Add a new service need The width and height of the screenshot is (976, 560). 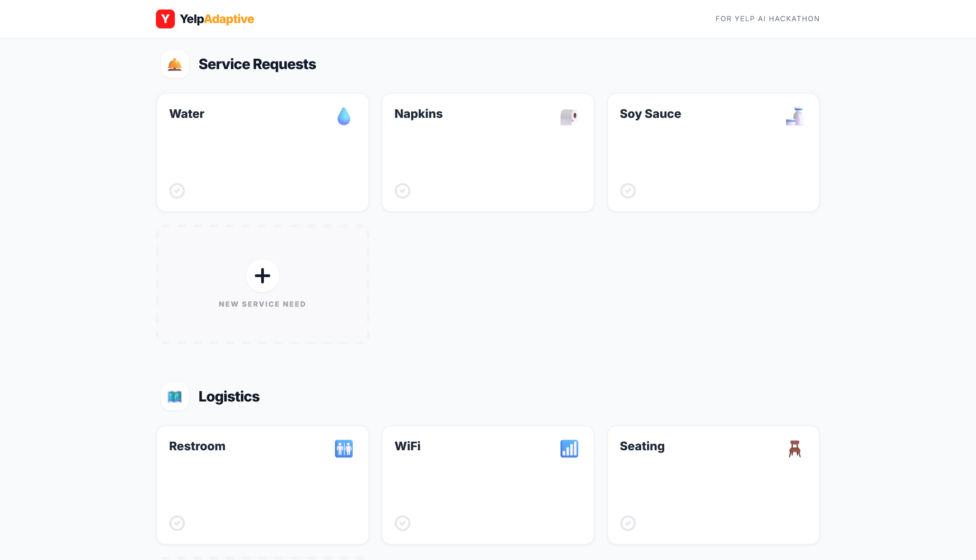coord(263,276)
